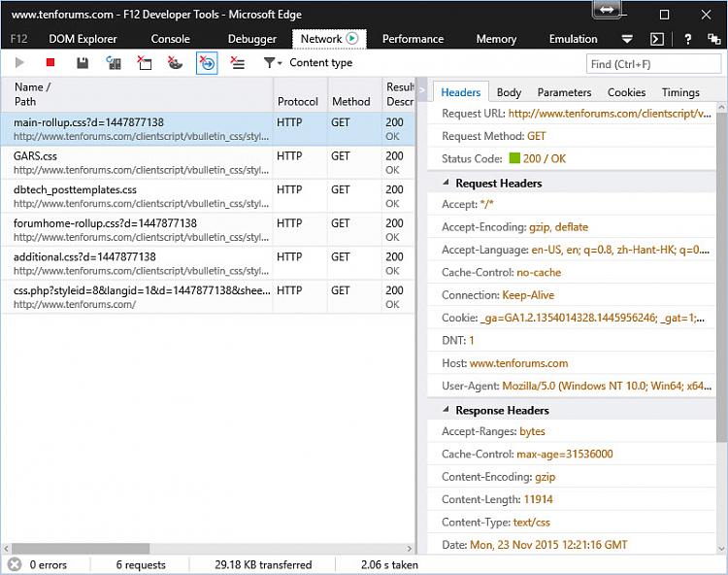
Task: Select css.php?styleid=8 request row
Action: pyautogui.click(x=208, y=297)
